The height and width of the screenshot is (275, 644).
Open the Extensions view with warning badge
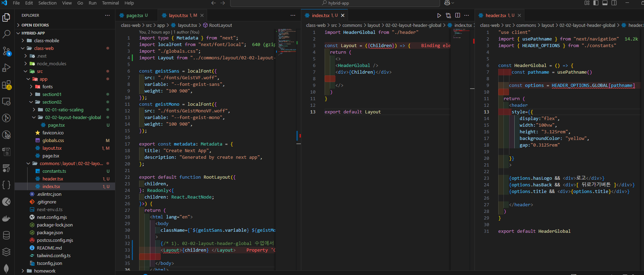click(6, 85)
